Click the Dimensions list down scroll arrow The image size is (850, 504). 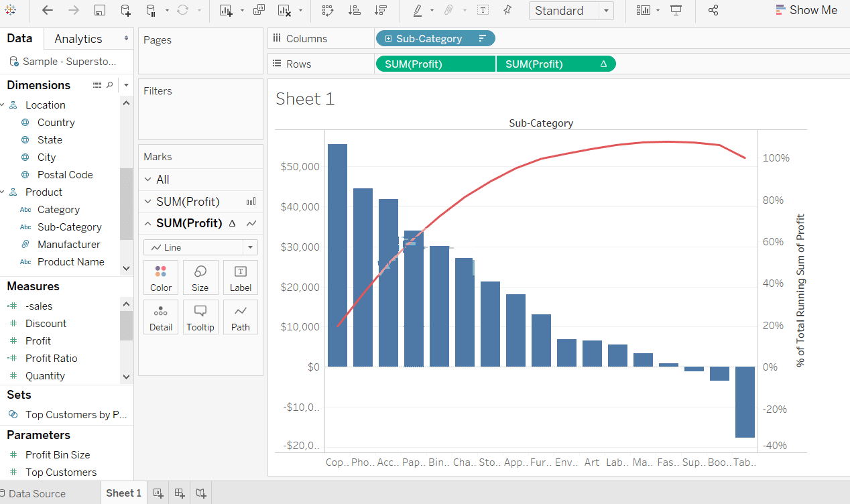pyautogui.click(x=127, y=268)
